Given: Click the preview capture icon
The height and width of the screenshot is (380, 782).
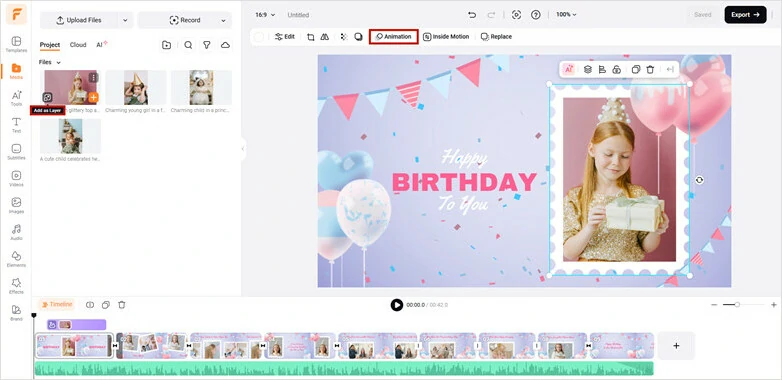Looking at the screenshot, I should pyautogui.click(x=517, y=15).
